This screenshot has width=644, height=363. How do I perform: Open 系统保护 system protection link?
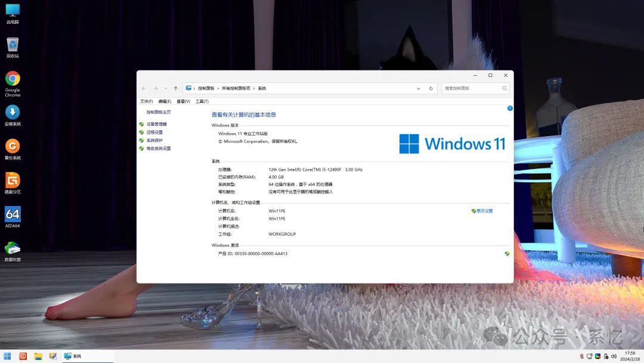click(x=154, y=140)
